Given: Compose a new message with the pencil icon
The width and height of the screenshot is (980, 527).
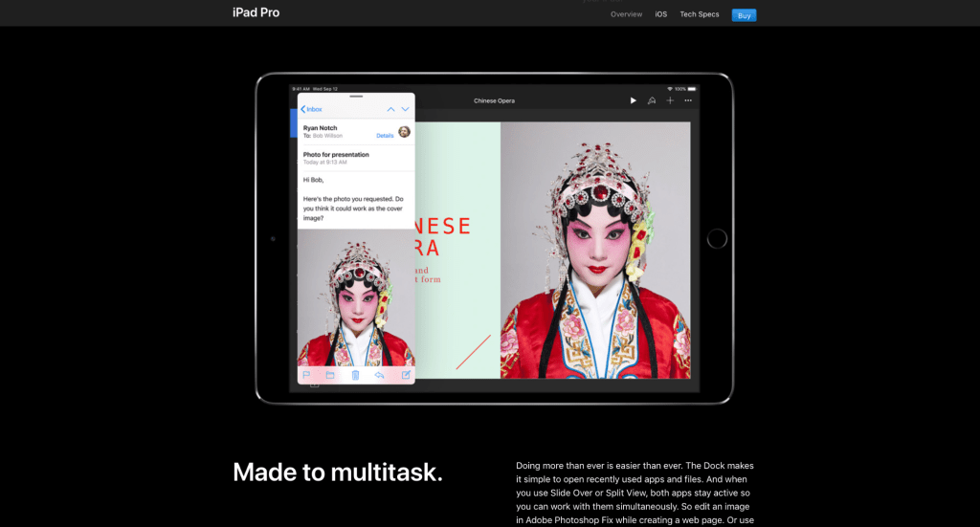Looking at the screenshot, I should coord(406,375).
